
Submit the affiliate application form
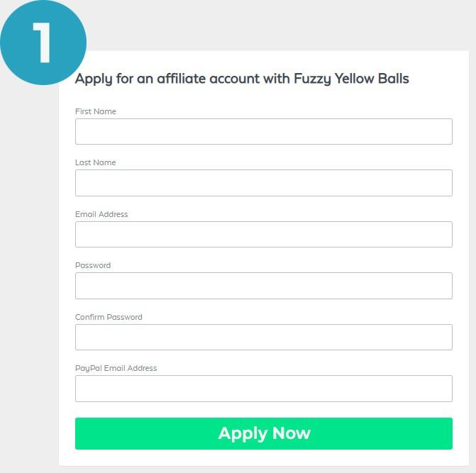click(263, 433)
